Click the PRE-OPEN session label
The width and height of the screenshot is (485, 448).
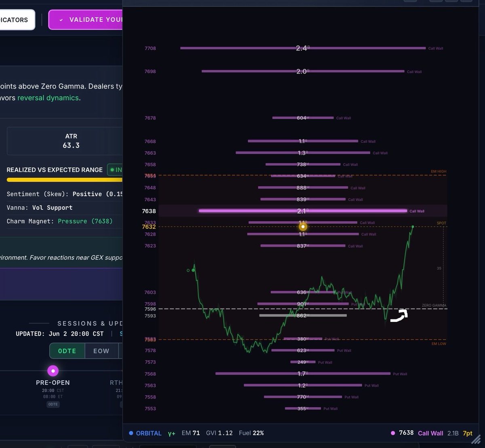tap(53, 382)
